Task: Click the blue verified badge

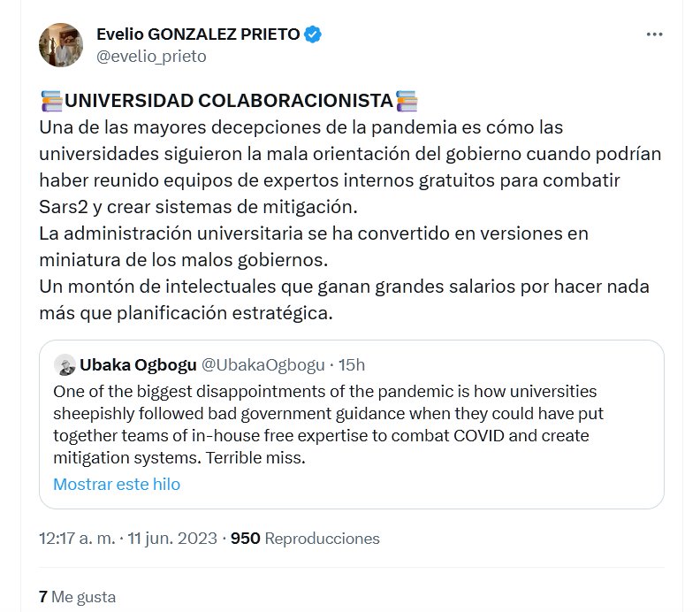Action: coord(313,34)
